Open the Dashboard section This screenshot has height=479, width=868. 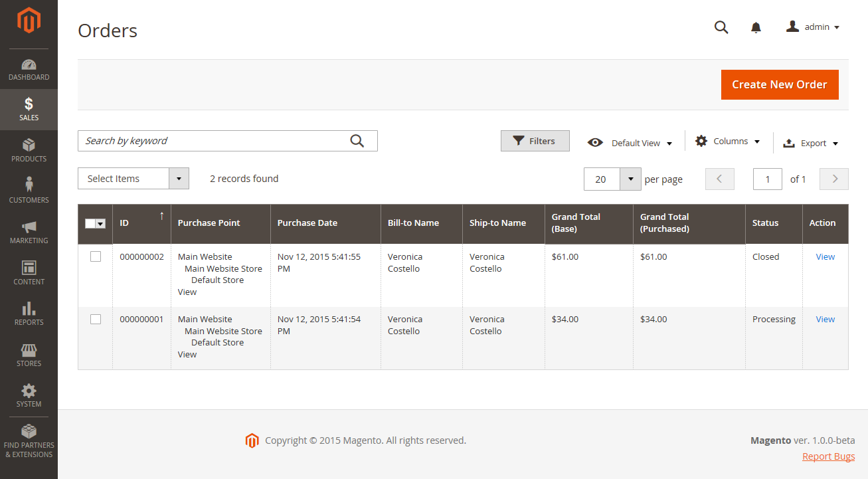(x=29, y=70)
